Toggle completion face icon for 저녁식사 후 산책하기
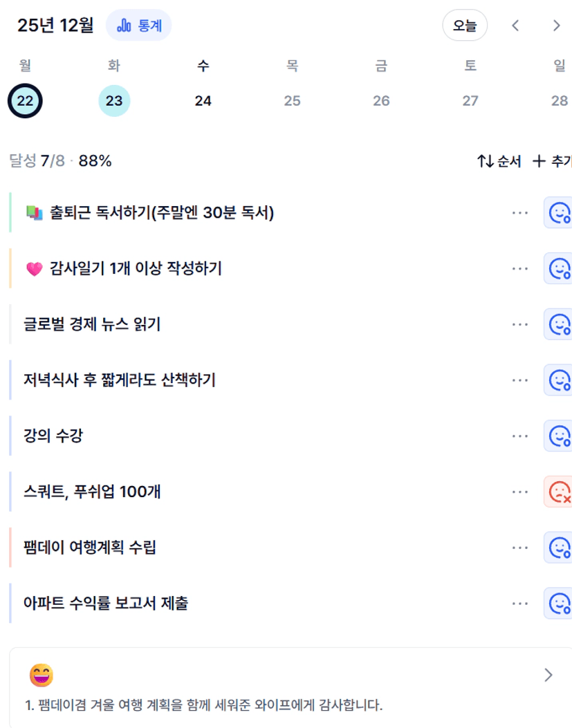 pos(558,380)
